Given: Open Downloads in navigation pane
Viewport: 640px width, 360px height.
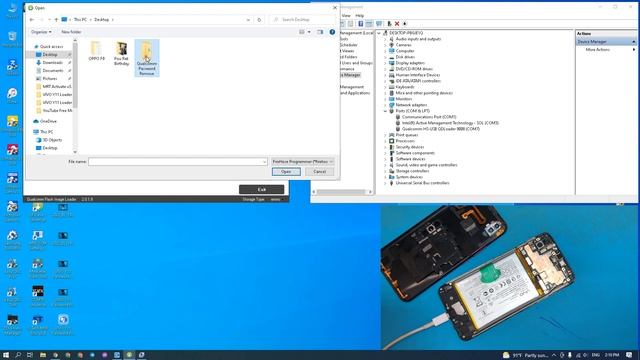Looking at the screenshot, I should pyautogui.click(x=52, y=62).
